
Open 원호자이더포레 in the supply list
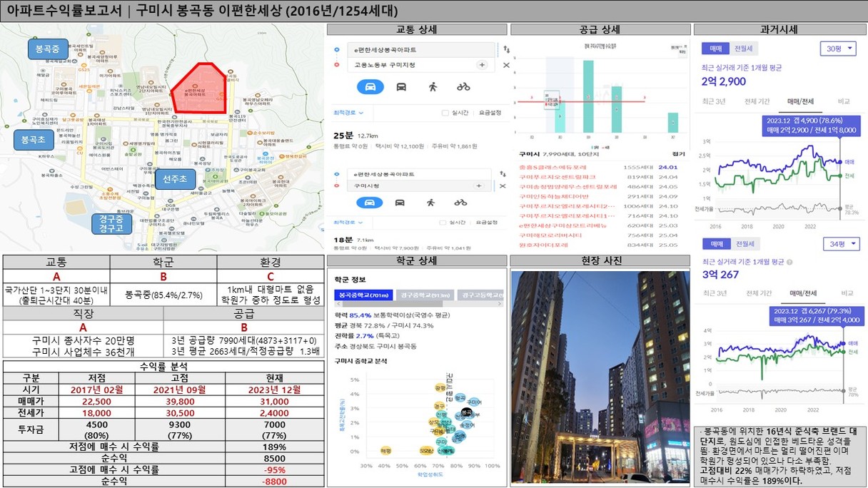[543, 245]
